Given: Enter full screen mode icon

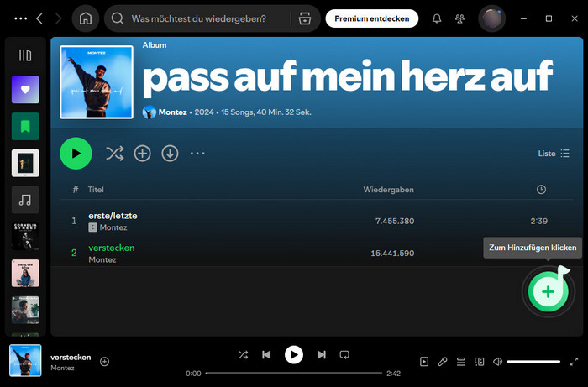Looking at the screenshot, I should (x=574, y=362).
